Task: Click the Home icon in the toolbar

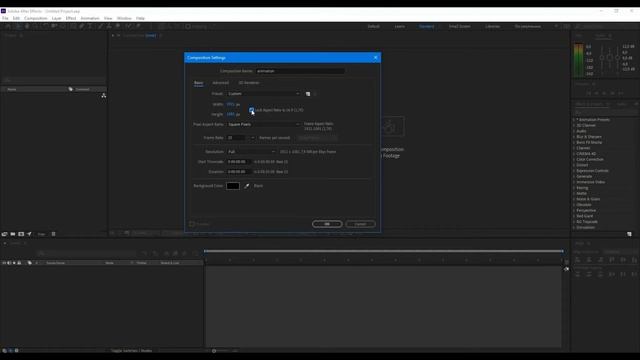Action: [x=8, y=26]
